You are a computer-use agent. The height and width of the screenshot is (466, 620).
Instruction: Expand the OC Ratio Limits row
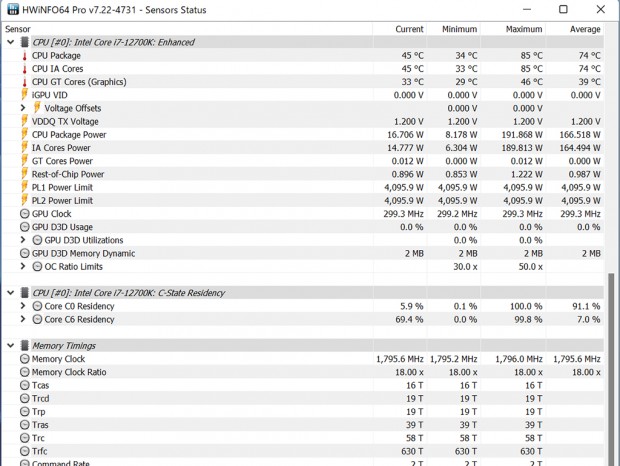[x=24, y=267]
